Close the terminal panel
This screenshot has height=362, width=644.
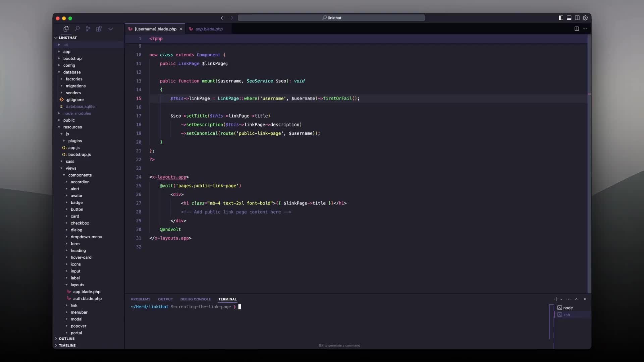point(585,299)
